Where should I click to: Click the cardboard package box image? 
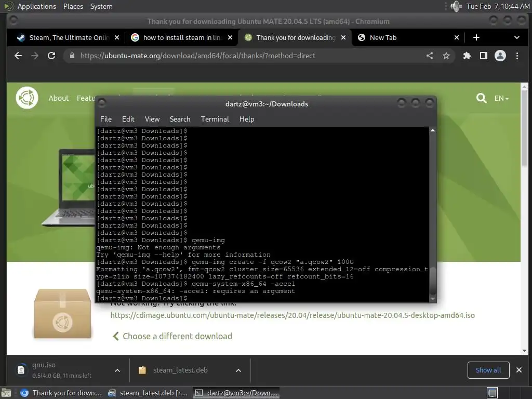pos(62,314)
